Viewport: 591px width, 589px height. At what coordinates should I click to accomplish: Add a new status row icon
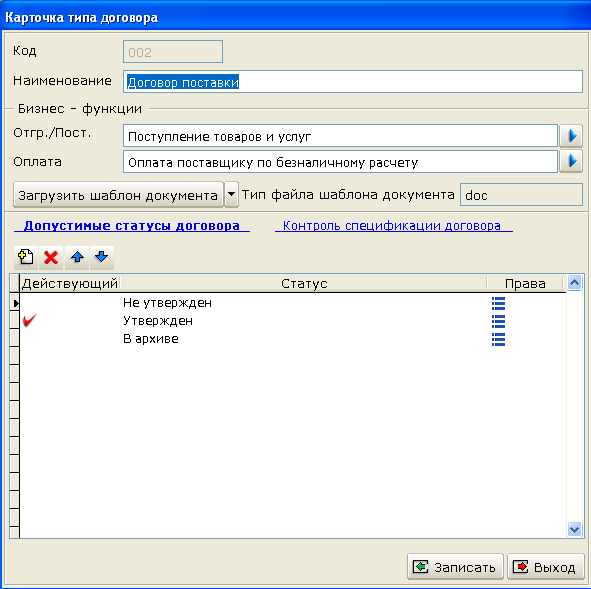[26, 258]
